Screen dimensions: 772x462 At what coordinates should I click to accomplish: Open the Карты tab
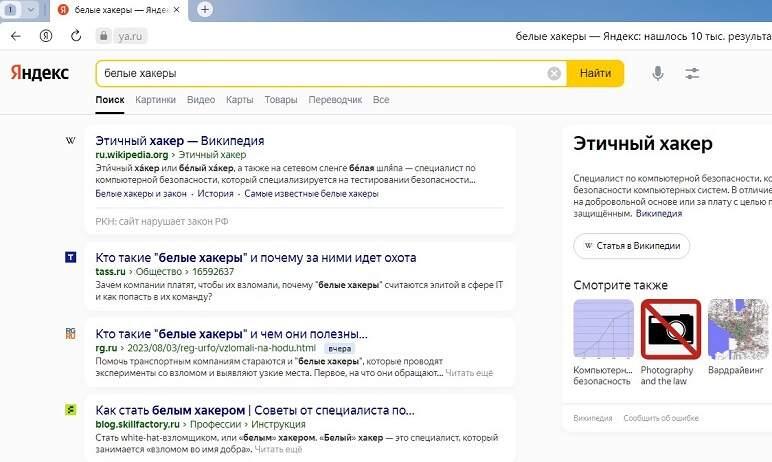point(240,99)
